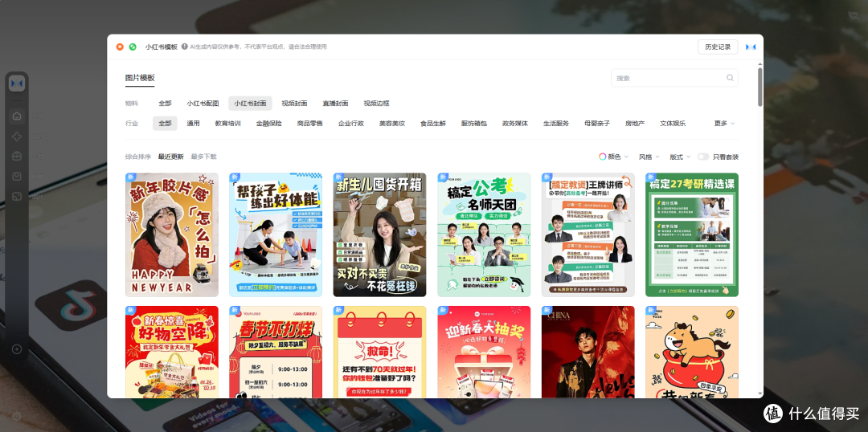Click the blue logo icon beside 历史记录
Viewport: 868px width, 432px height.
pyautogui.click(x=751, y=47)
